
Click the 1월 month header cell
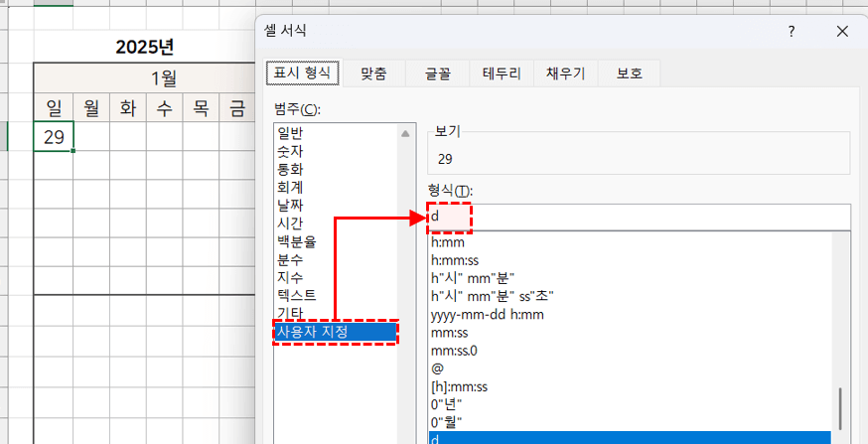pyautogui.click(x=164, y=80)
